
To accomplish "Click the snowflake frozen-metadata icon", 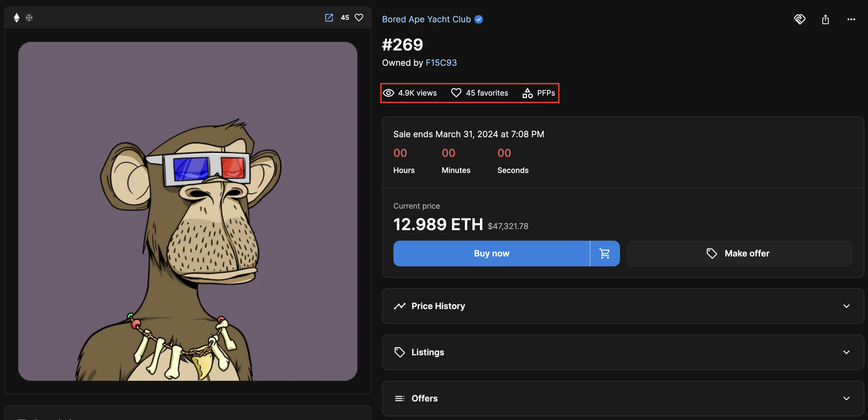I will click(x=29, y=17).
